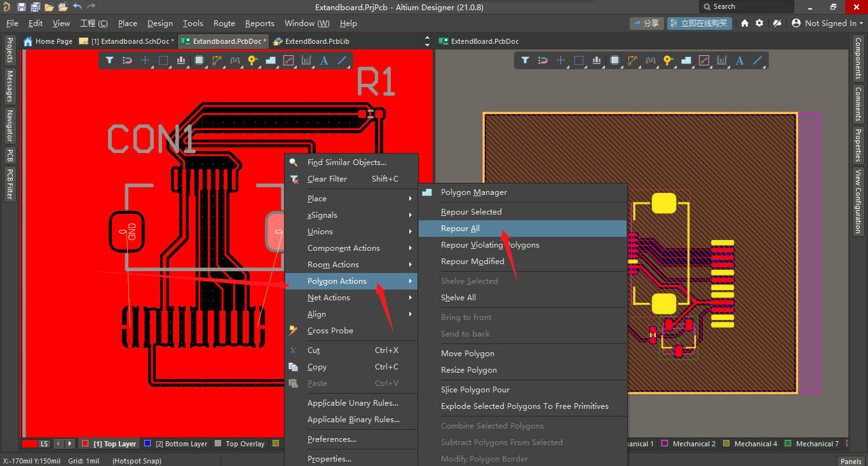Expand the Unions submenu

point(351,231)
